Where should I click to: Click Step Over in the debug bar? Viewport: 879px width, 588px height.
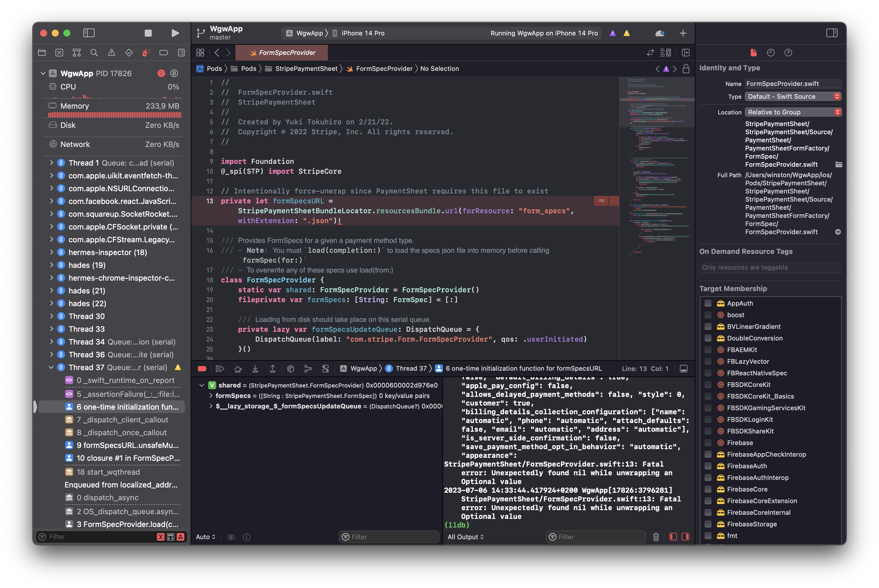tap(238, 369)
